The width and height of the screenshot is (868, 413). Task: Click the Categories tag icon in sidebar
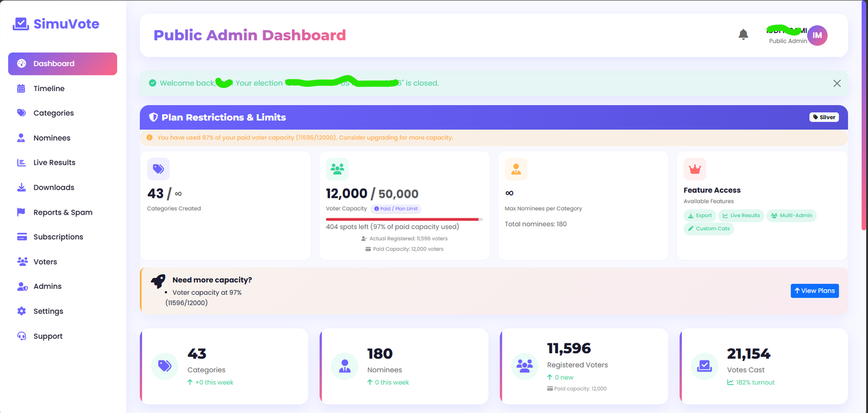point(22,113)
